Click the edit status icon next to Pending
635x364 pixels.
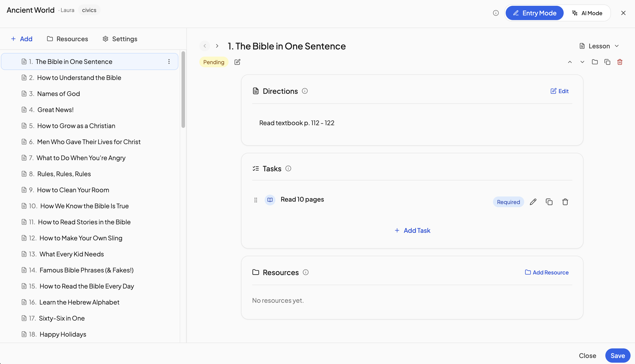237,62
